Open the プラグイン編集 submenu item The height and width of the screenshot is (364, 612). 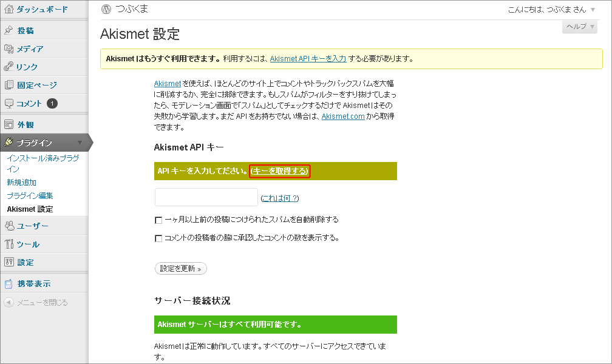[x=30, y=195]
